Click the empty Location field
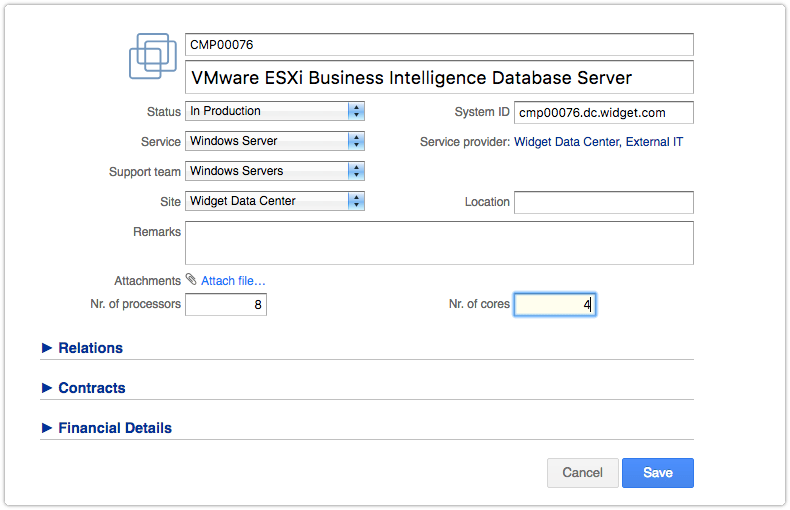790x510 pixels. [604, 203]
